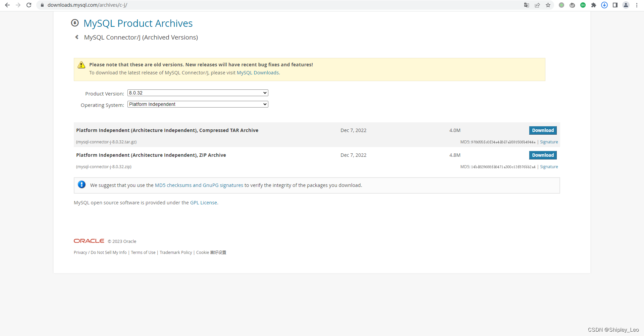This screenshot has width=644, height=336.
Task: Click the Dec 7, 2022 date in TAR row
Action: (354, 130)
